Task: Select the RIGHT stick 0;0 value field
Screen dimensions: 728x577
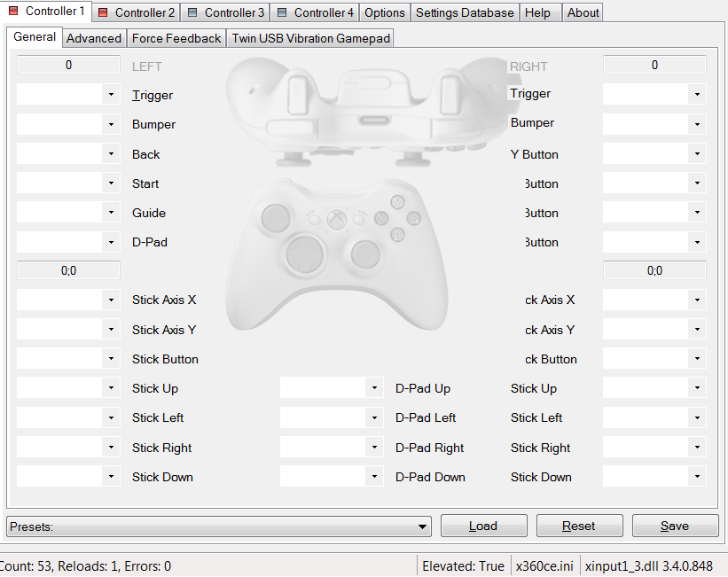Action: pos(654,270)
